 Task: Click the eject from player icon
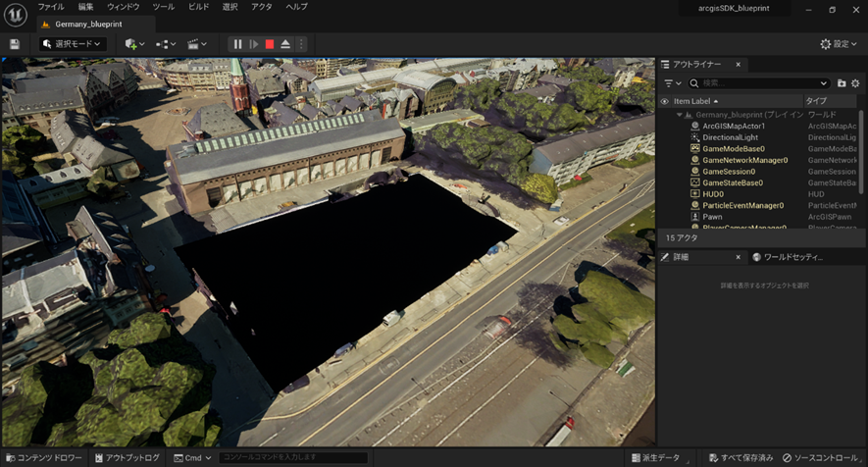point(285,44)
